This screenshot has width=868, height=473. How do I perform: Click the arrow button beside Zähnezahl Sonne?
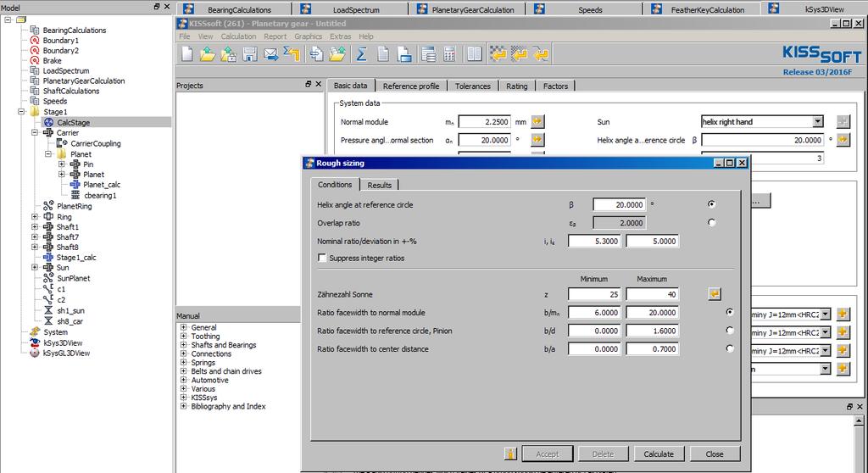[x=714, y=294]
